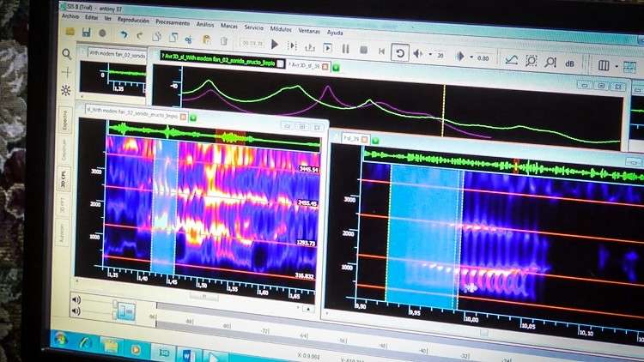Stop playback with the square button
Image resolution: width=644 pixels, height=362 pixels.
[363, 50]
